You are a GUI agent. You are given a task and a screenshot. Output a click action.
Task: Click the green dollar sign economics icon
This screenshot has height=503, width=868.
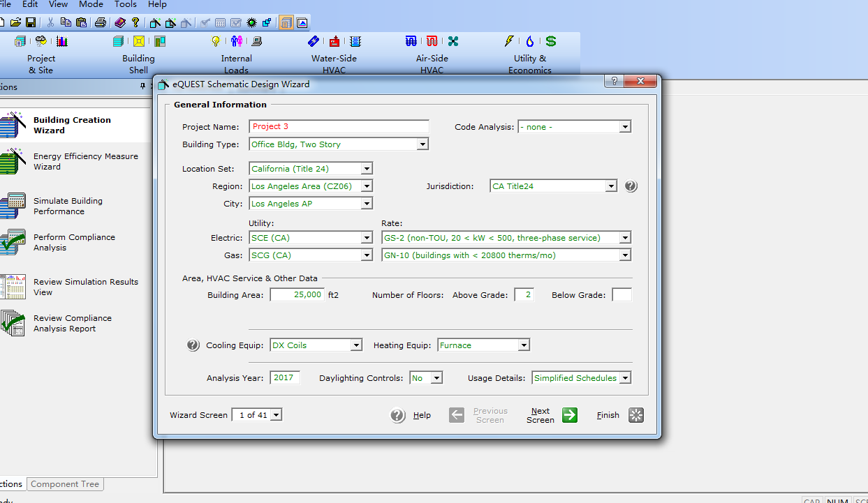pos(551,41)
